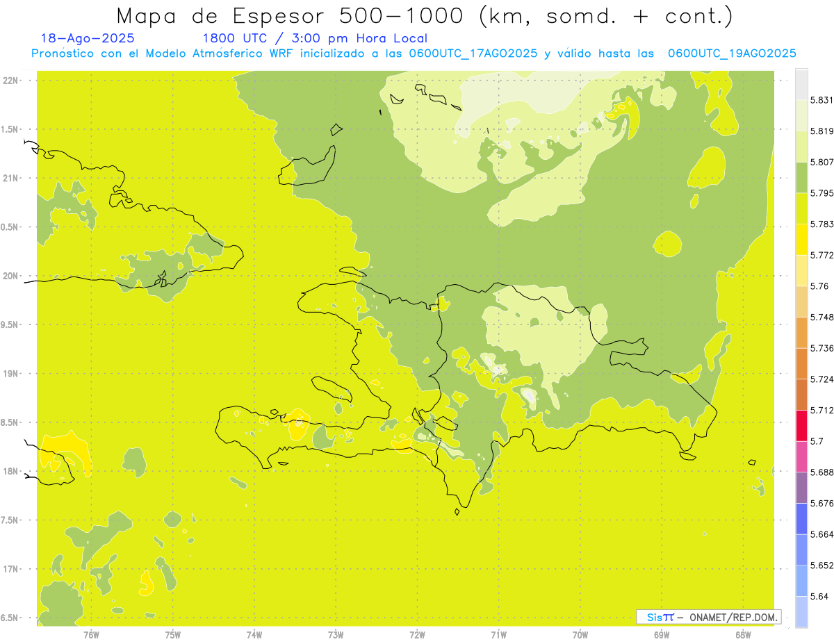834x644 pixels.
Task: Click the '71W' longitude axis label
Action: coord(498,635)
